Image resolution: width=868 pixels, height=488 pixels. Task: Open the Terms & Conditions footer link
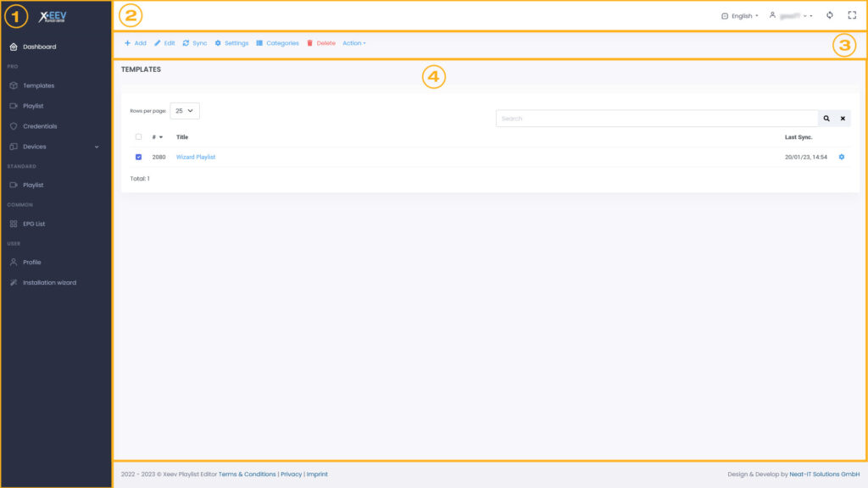[x=247, y=474]
